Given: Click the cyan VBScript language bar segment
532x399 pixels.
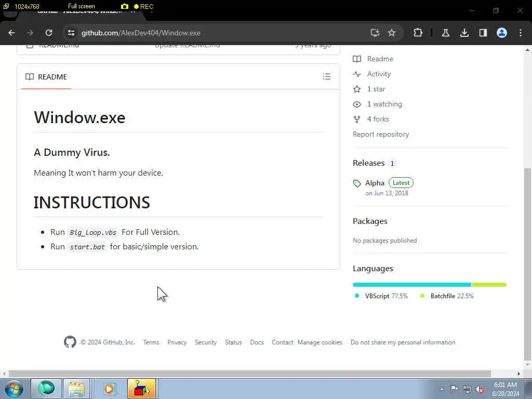Looking at the screenshot, I should pos(412,285).
